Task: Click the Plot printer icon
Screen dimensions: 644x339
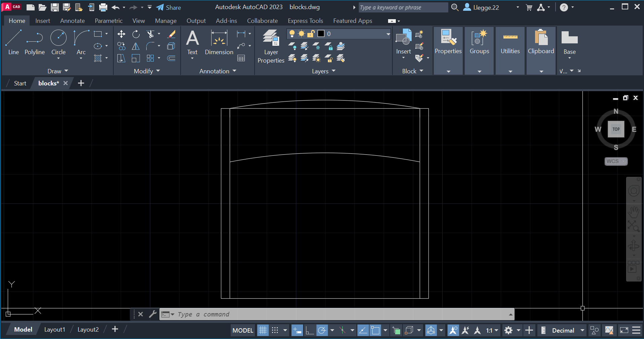Action: (x=103, y=7)
